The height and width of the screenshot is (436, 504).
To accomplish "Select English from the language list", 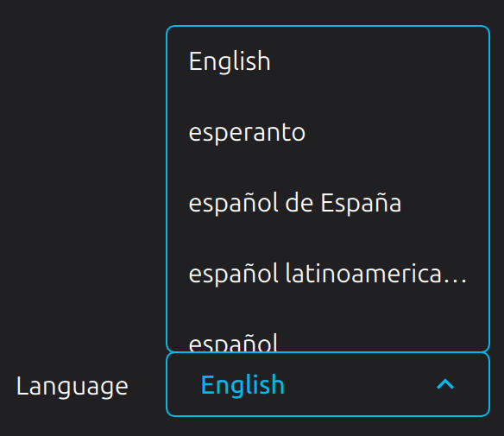I will [328, 61].
